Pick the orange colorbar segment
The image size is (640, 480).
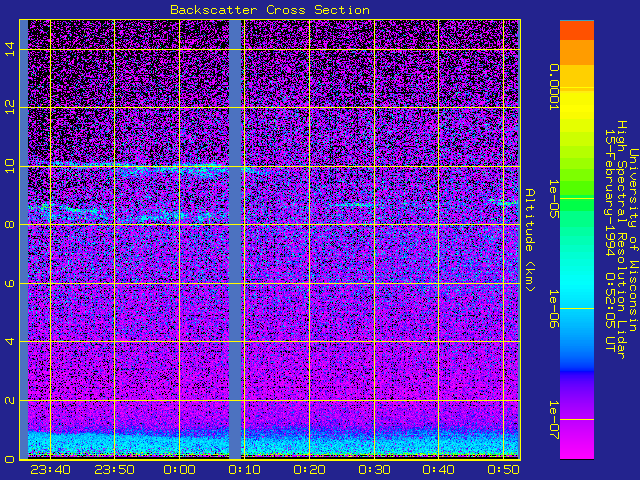click(x=577, y=52)
